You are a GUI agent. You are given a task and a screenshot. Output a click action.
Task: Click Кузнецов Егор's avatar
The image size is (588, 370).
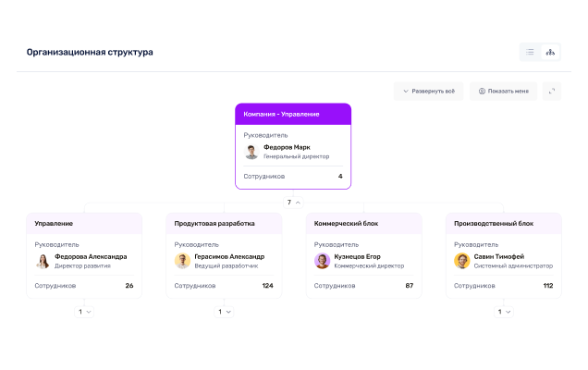[x=322, y=261]
